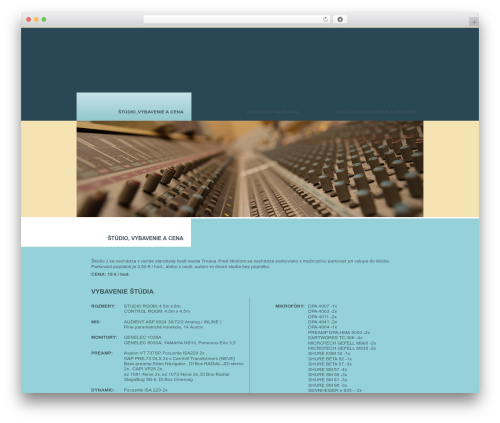Click the mixing console banner photo

coord(250,169)
